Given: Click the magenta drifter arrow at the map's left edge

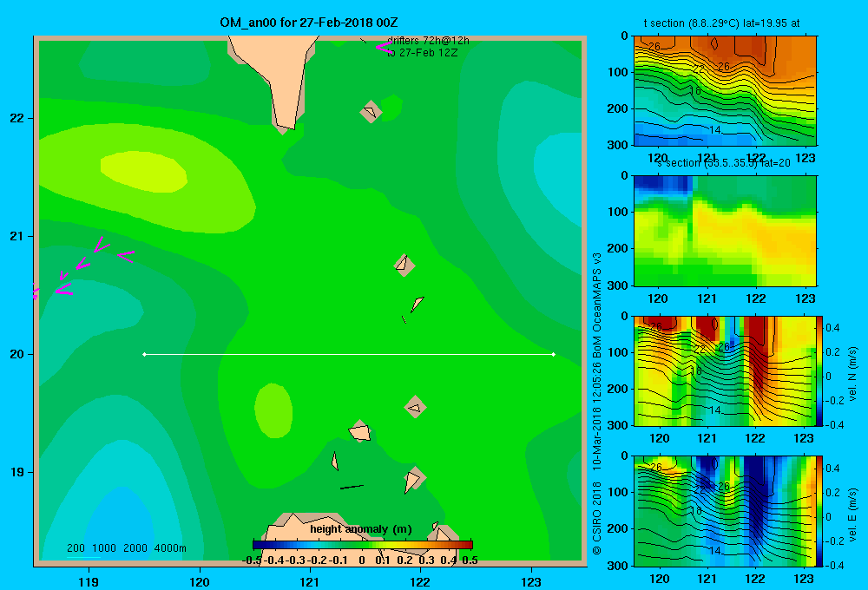Looking at the screenshot, I should 36,292.
